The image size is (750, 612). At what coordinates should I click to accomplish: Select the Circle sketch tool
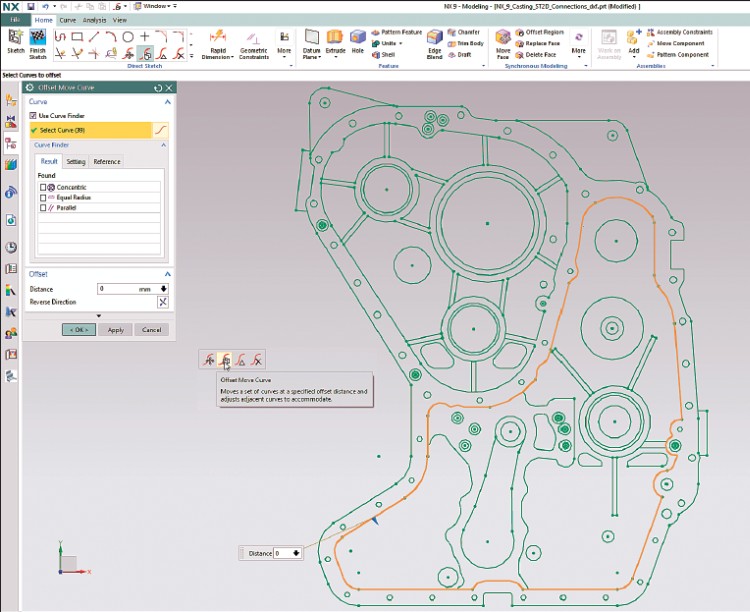click(x=128, y=37)
